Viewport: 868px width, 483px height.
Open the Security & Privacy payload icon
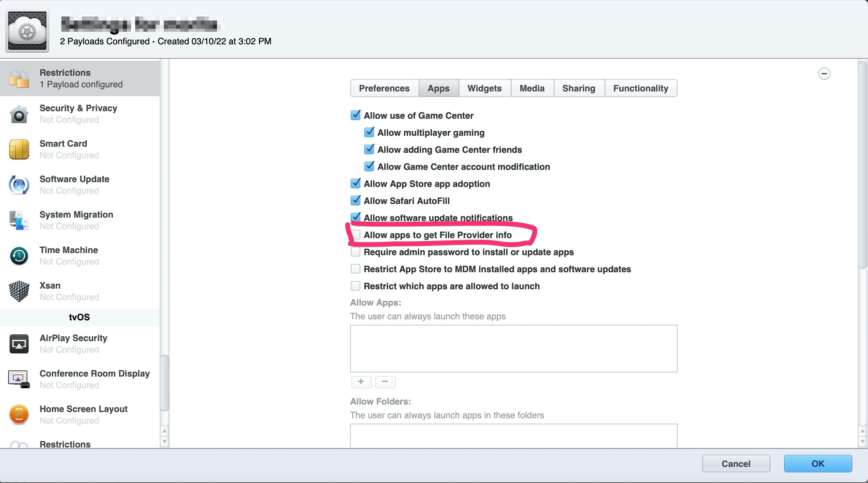point(19,114)
